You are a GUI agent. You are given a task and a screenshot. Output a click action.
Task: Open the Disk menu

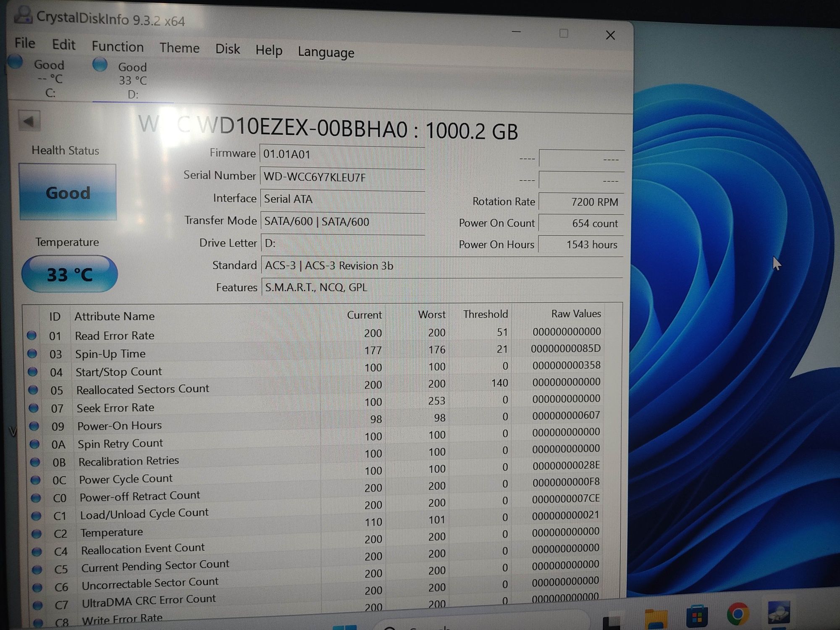(228, 49)
